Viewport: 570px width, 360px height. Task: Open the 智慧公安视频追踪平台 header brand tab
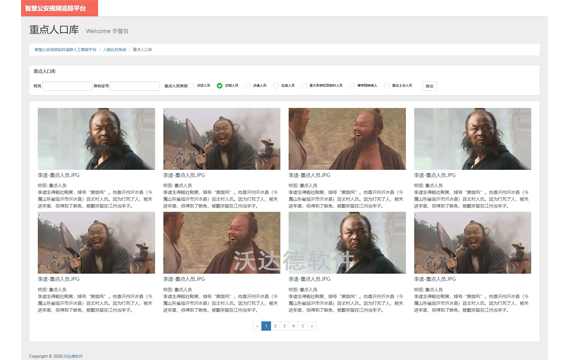59,8
